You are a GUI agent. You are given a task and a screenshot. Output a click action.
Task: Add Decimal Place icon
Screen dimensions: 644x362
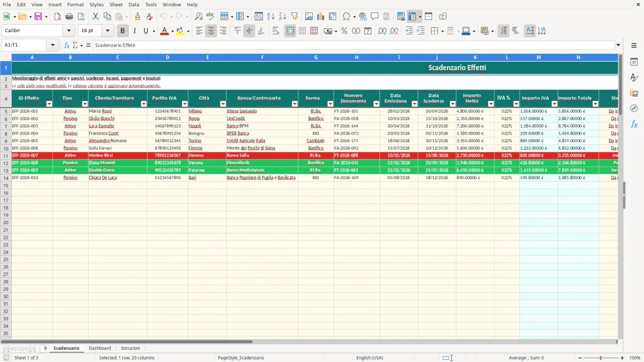(382, 31)
